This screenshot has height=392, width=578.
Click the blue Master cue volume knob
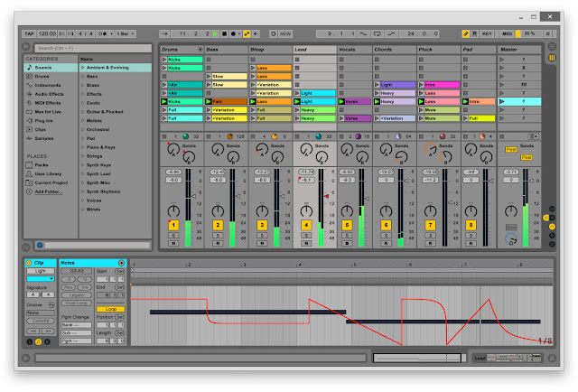[511, 239]
